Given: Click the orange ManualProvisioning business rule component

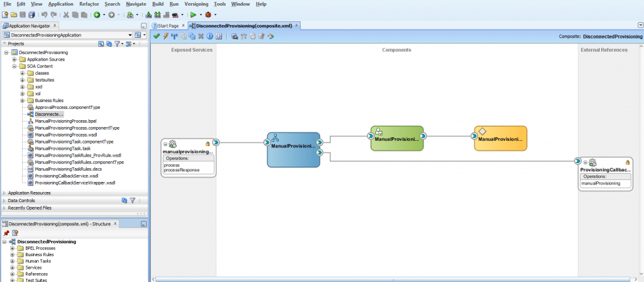Looking at the screenshot, I should (500, 138).
